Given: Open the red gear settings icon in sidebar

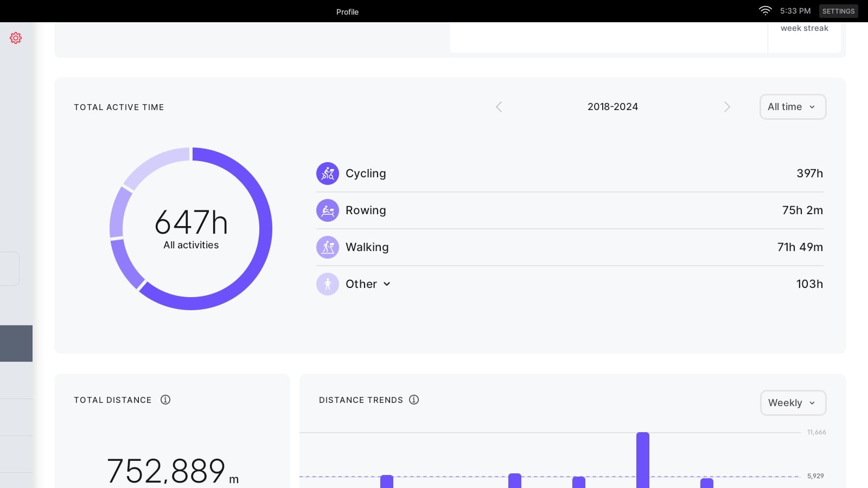Looking at the screenshot, I should [16, 38].
